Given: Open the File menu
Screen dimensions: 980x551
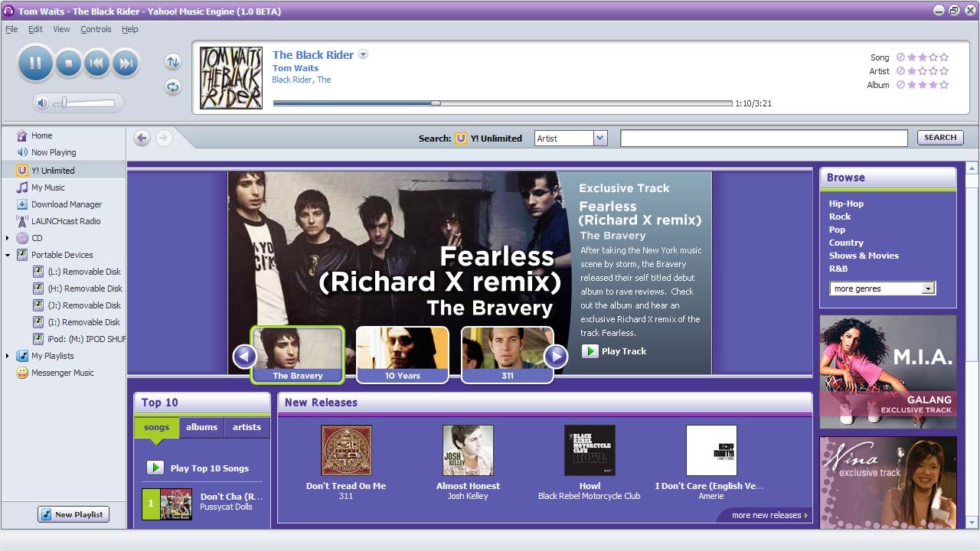Looking at the screenshot, I should point(11,29).
